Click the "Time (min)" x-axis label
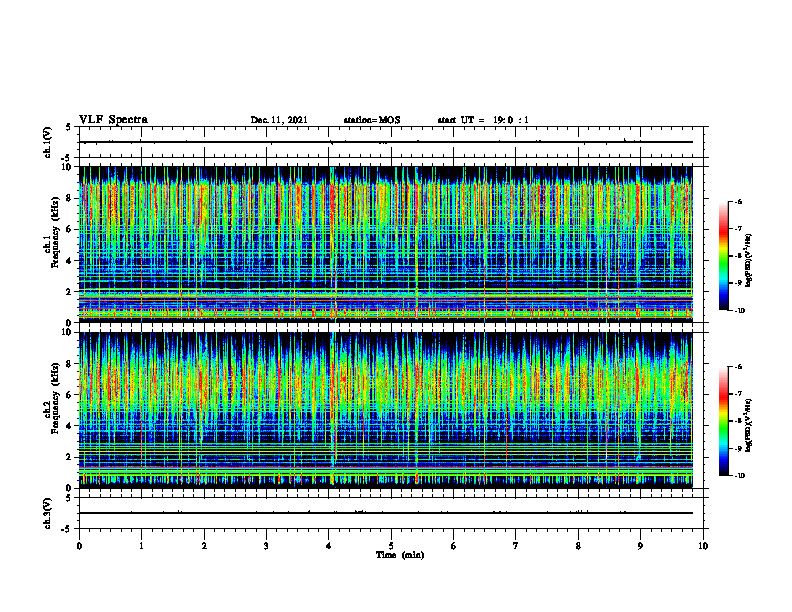 click(x=400, y=555)
